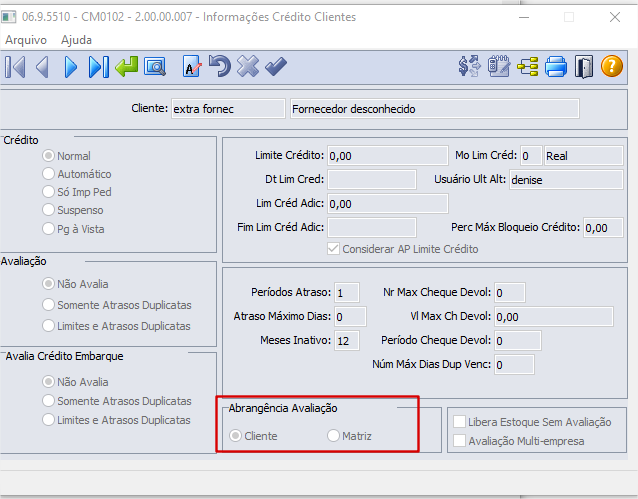Click the exit door icon

coord(584,67)
